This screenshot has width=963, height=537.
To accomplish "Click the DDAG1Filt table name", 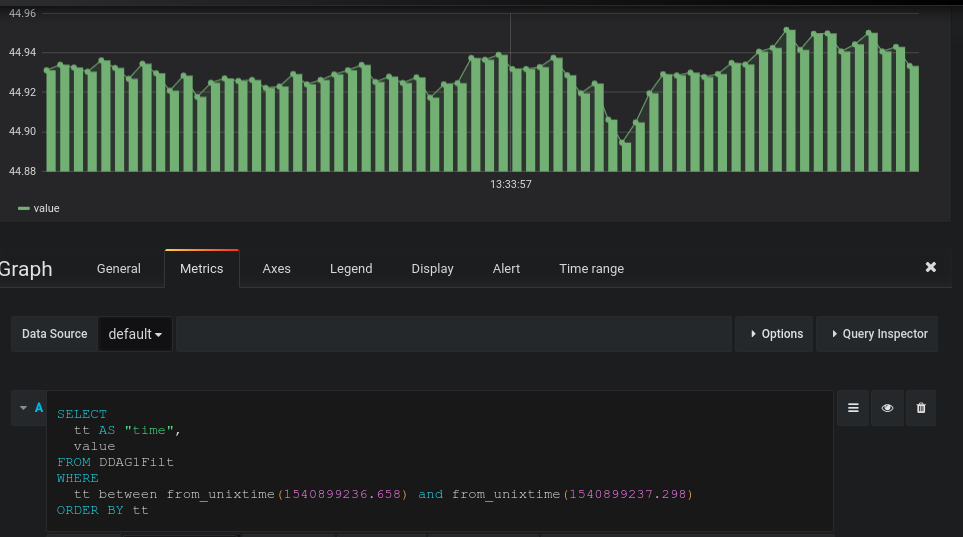I will [x=136, y=462].
